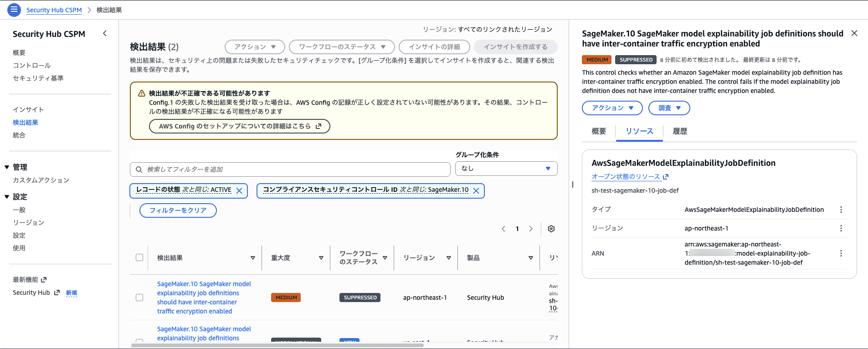Click the MEDIUM badge in the first row

pyautogui.click(x=286, y=298)
